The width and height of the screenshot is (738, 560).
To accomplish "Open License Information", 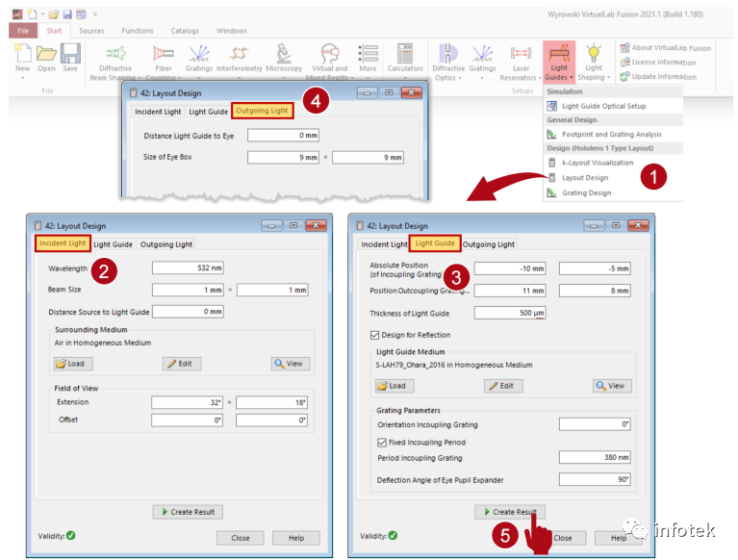I will 657,63.
